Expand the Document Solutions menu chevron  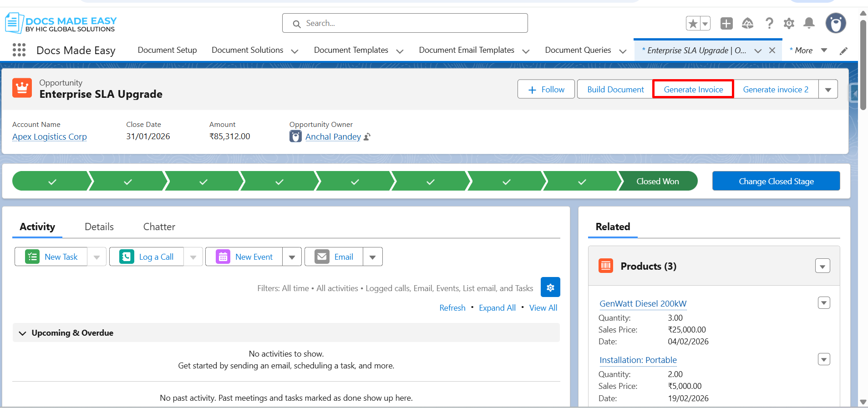[x=294, y=51]
